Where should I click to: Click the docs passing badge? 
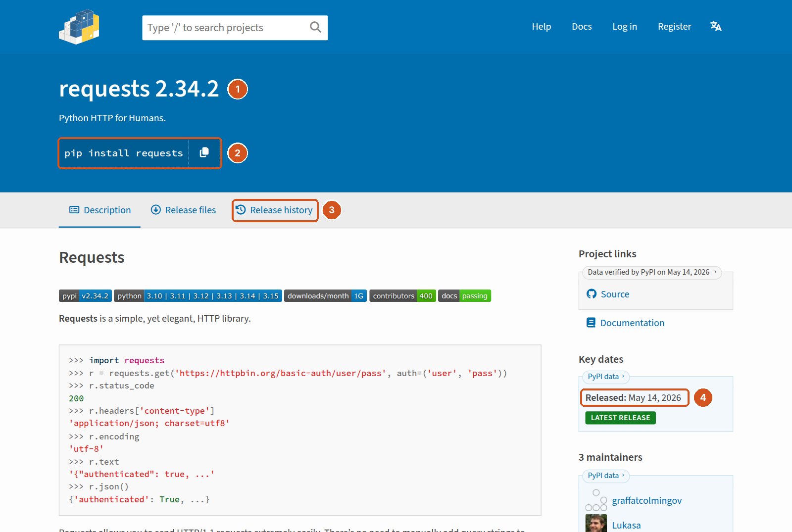pyautogui.click(x=464, y=296)
